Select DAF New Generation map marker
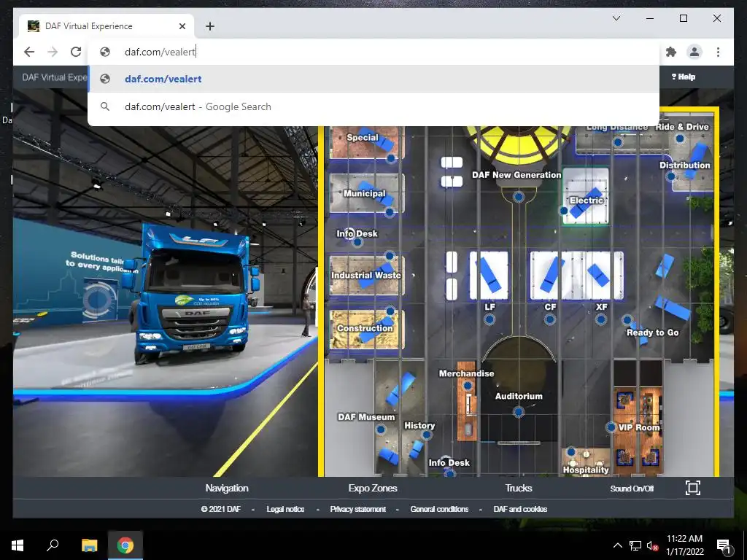The image size is (747, 560). click(x=519, y=196)
